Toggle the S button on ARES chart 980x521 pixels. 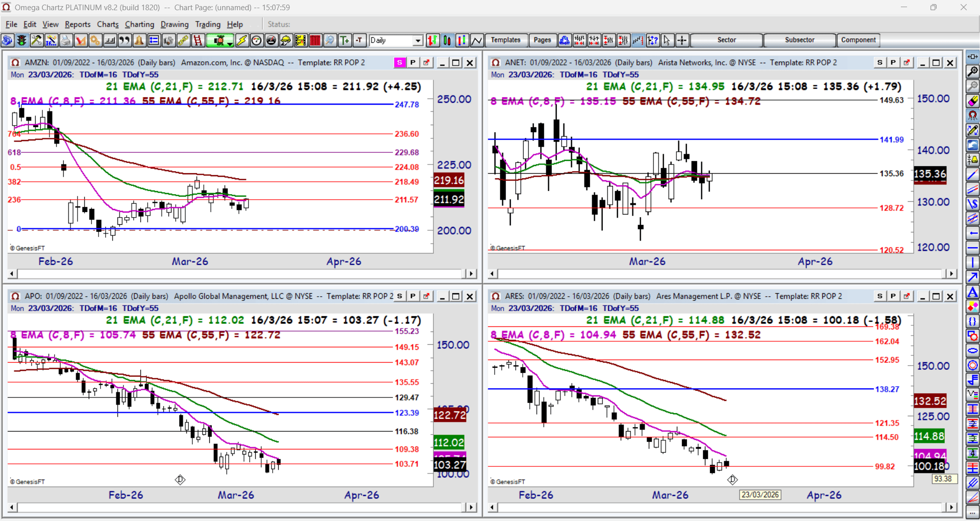880,296
